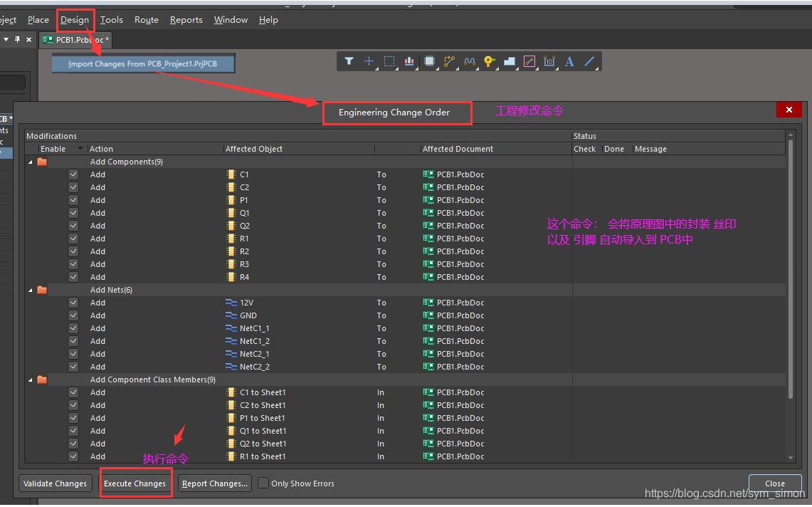Open the Design menu
This screenshot has height=507, width=812.
pos(75,20)
